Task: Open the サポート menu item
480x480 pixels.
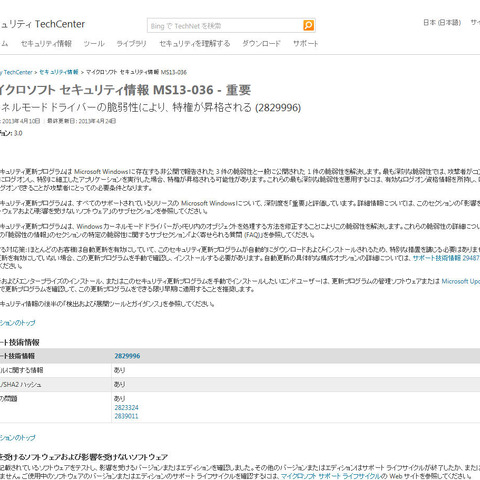Action: [x=305, y=44]
